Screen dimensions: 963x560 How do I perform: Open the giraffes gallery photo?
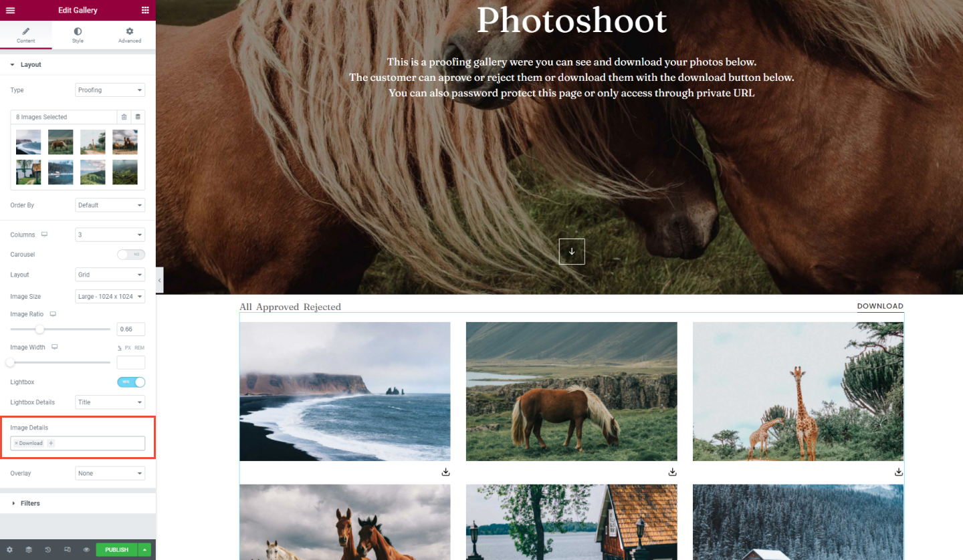coord(798,392)
